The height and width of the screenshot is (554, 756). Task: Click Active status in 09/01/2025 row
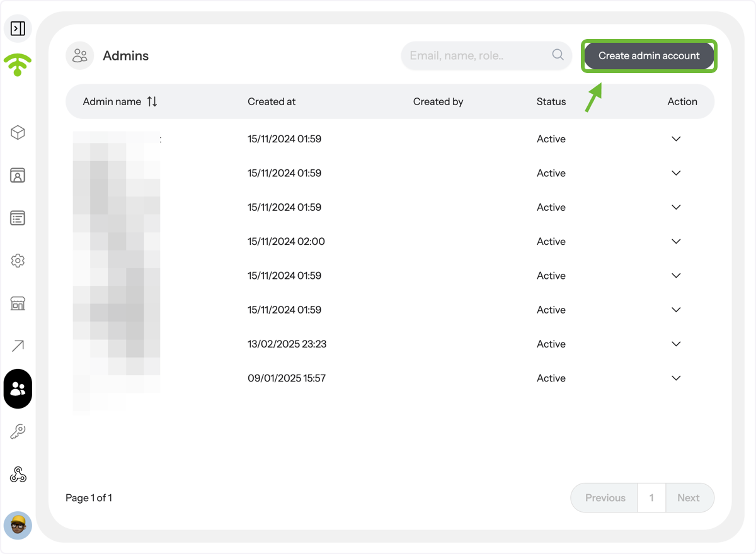[x=551, y=378]
